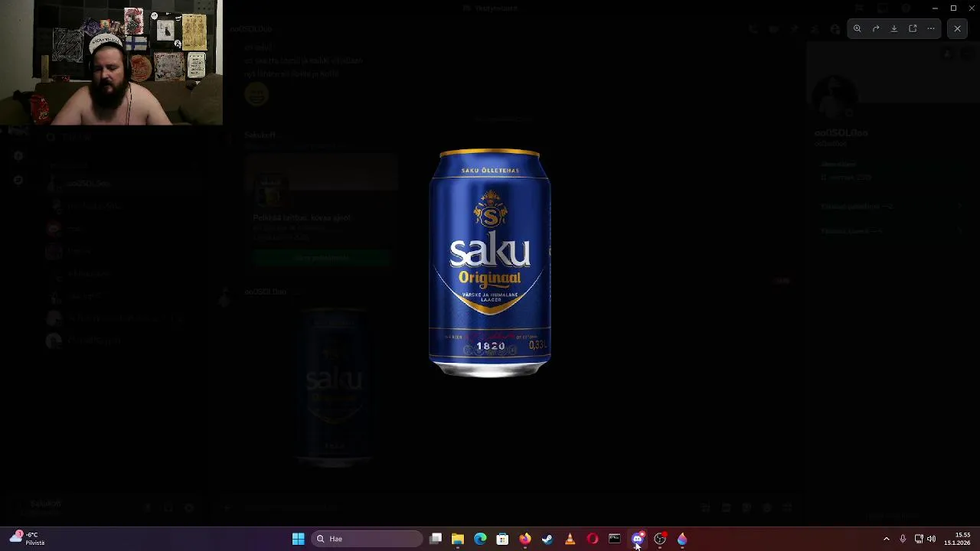The width and height of the screenshot is (980, 551).
Task: Open the weather widget showing -6°C
Action: 28,539
